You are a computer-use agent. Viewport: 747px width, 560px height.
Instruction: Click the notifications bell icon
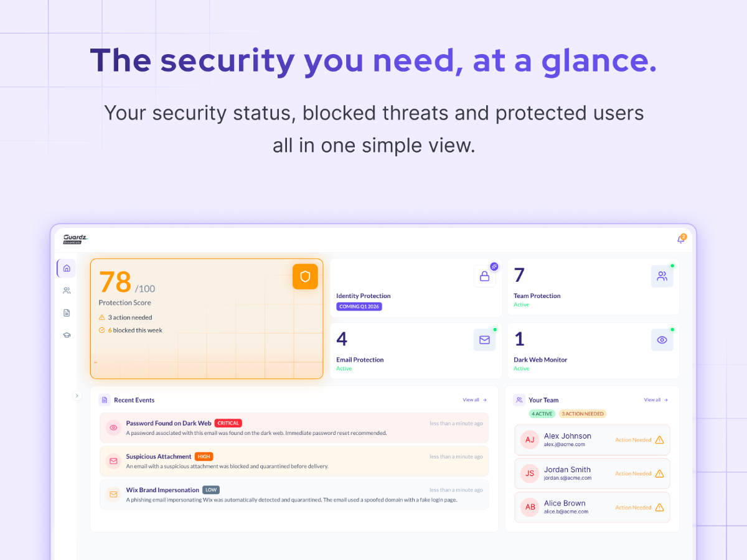click(x=680, y=240)
